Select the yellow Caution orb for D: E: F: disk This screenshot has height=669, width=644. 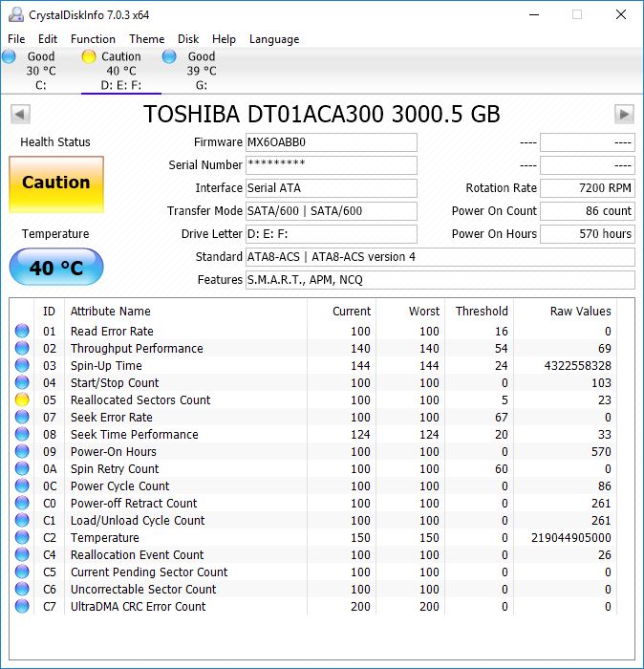(x=89, y=55)
